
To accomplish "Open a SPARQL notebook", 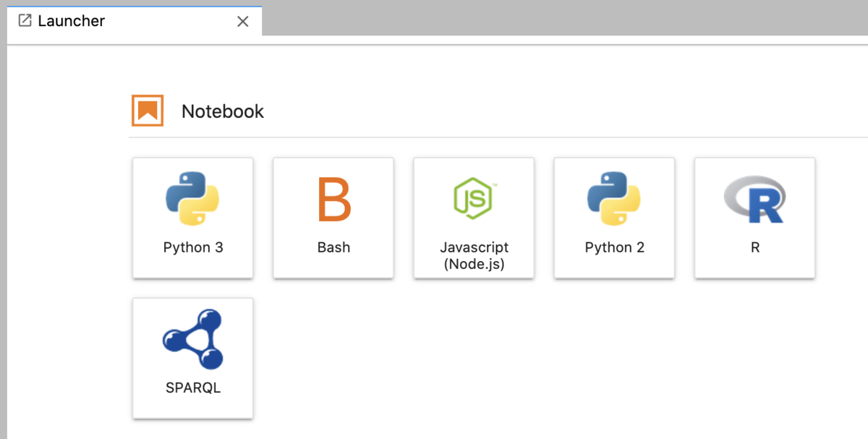I will point(193,358).
